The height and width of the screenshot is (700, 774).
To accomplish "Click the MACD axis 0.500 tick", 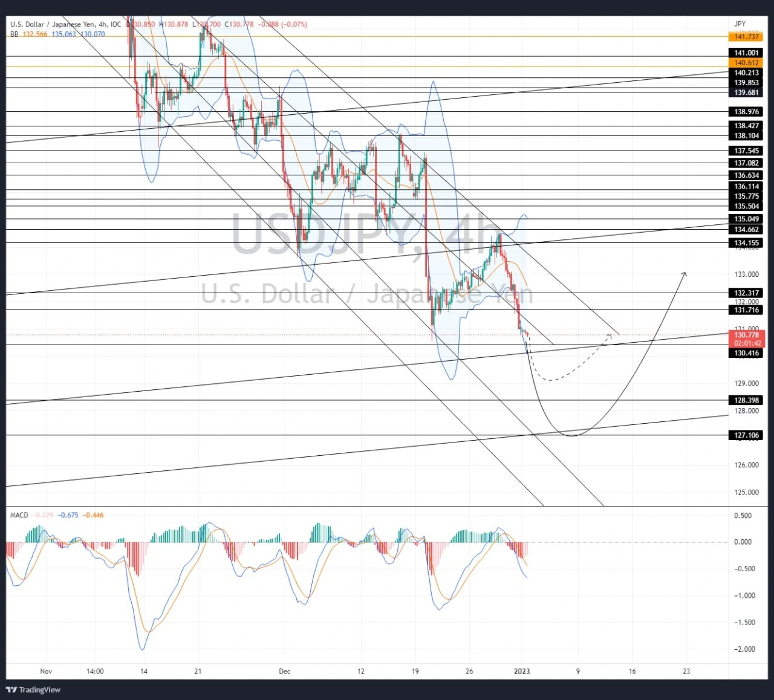I will coord(743,516).
